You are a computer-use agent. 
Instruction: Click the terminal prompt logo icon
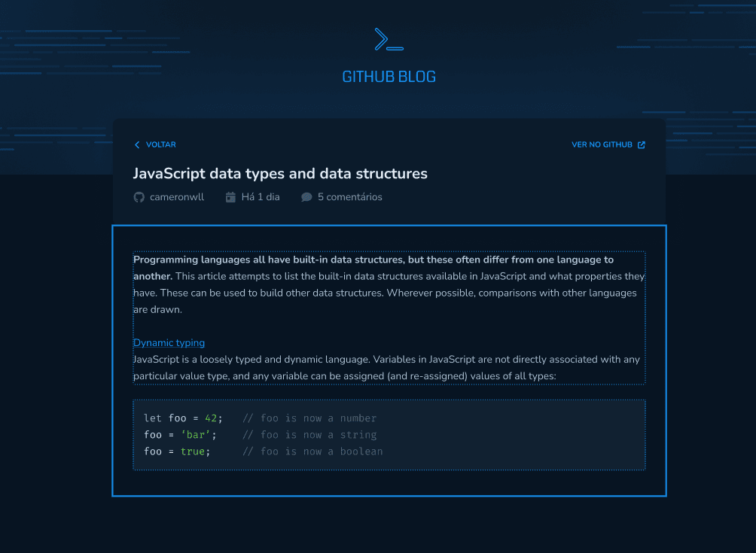click(x=389, y=39)
